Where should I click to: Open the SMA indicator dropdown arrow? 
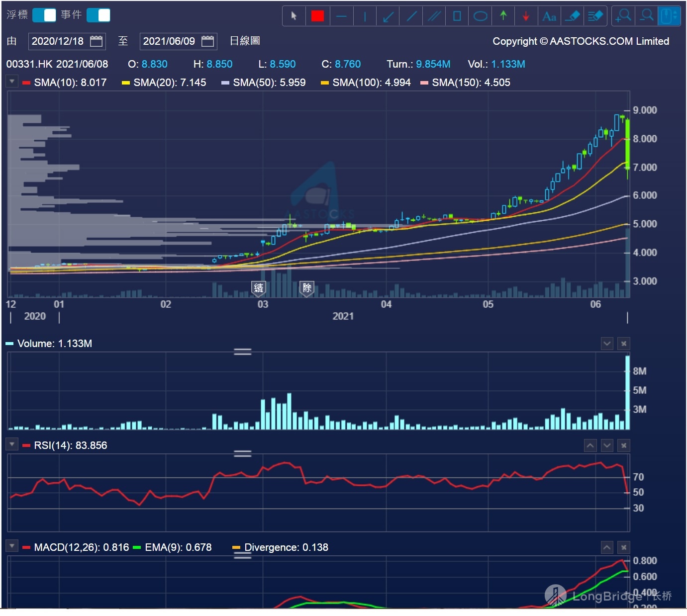click(x=12, y=81)
